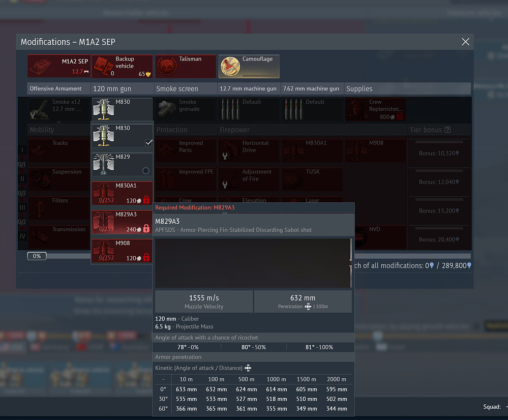Select the Tracks mobility modification

[x=58, y=151]
